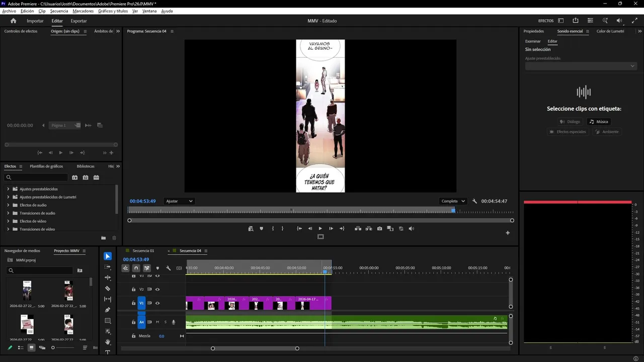Expand the Efectos de audio folder
The height and width of the screenshot is (362, 644).
coord(8,205)
